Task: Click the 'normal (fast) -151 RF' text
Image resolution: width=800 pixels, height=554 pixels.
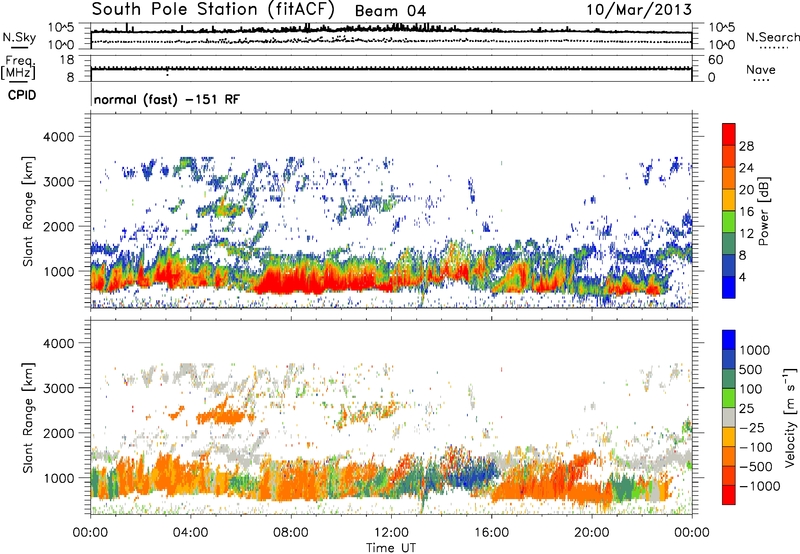Action: (166, 99)
